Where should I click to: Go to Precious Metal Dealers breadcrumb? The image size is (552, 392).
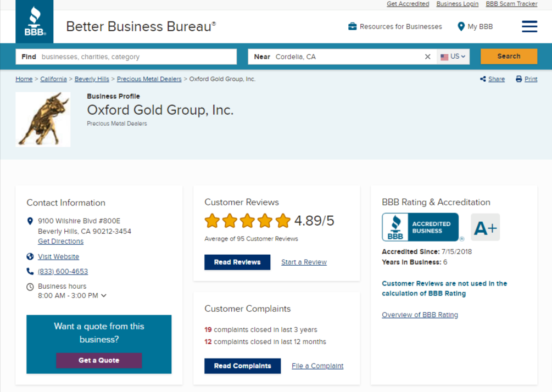point(149,79)
